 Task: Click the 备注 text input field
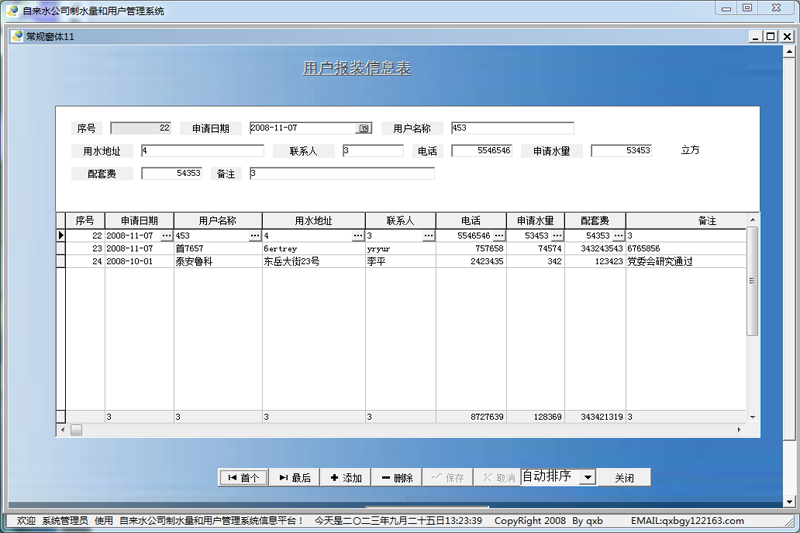click(341, 174)
